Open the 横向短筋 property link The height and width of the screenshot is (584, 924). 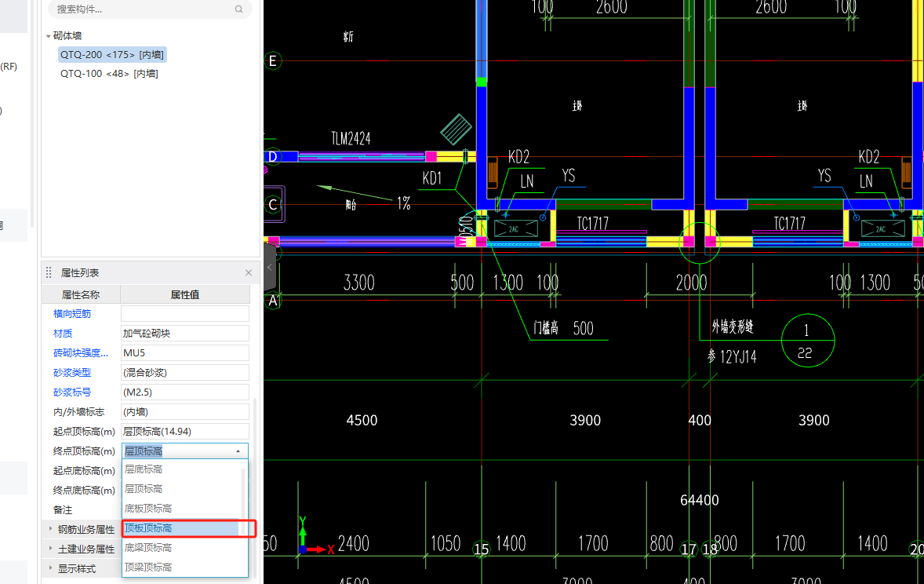click(72, 313)
